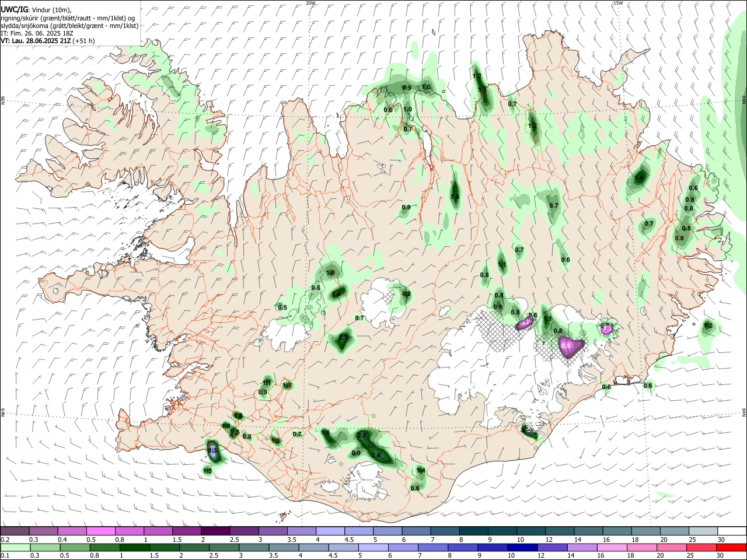Select the '2.6' precipitation value in south Iceland
Image resolution: width=747 pixels, height=560 pixels.
(x=362, y=435)
